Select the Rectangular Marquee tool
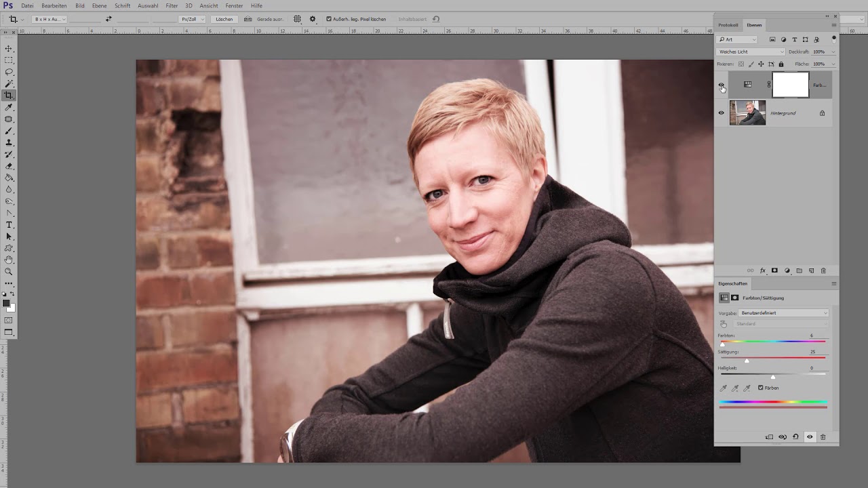The width and height of the screenshot is (868, 488). click(9, 60)
